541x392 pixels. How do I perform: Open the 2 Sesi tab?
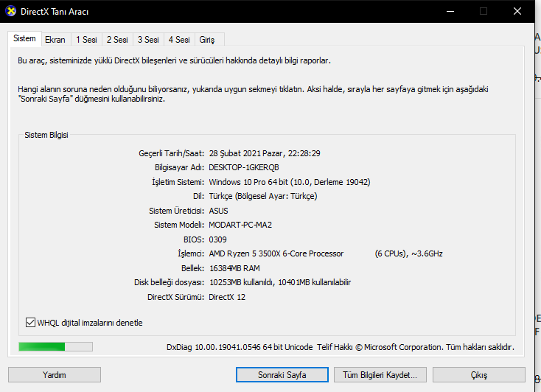point(117,40)
